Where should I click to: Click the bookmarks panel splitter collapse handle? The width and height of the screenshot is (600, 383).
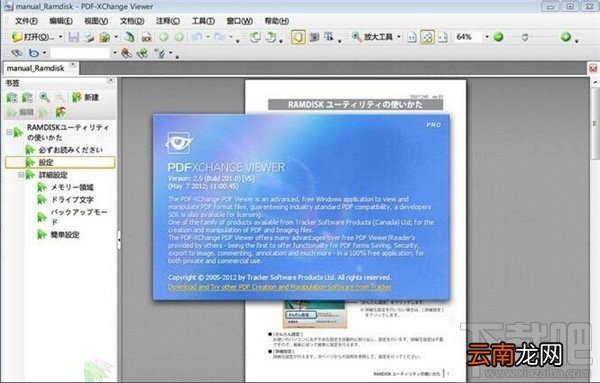[119, 240]
